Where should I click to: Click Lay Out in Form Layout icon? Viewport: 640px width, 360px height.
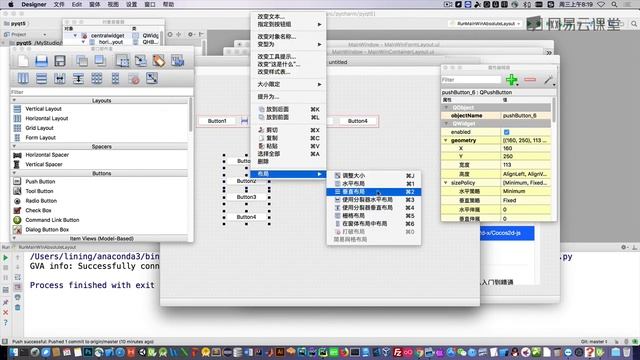click(x=116, y=78)
